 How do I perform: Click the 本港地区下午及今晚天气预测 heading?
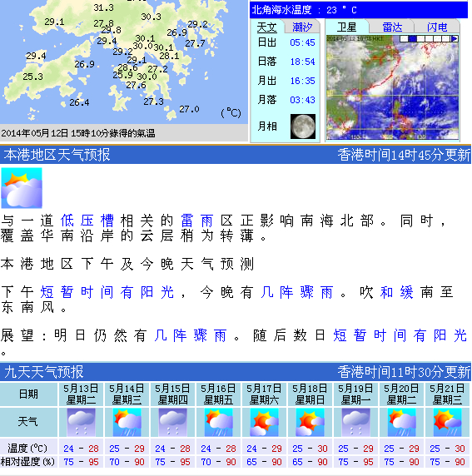point(127,264)
